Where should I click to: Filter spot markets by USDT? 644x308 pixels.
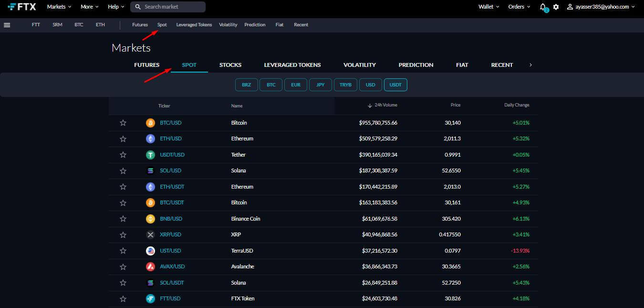[395, 85]
